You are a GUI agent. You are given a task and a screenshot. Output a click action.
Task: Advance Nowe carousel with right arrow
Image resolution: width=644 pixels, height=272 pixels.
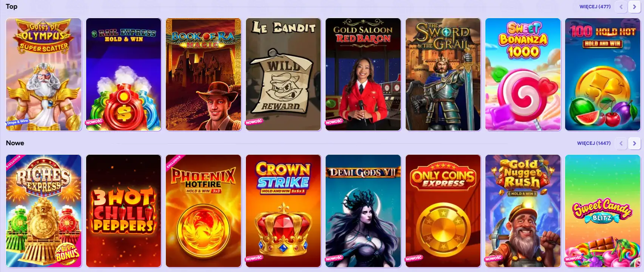(x=634, y=143)
